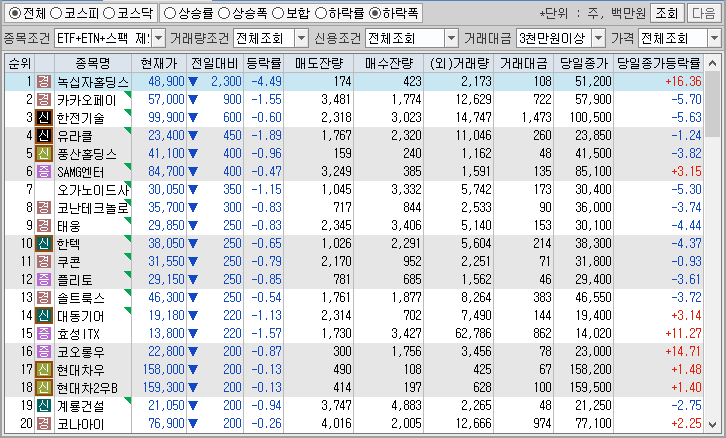Click the green corner marker on 계룡건설
The image size is (726, 438).
click(128, 400)
